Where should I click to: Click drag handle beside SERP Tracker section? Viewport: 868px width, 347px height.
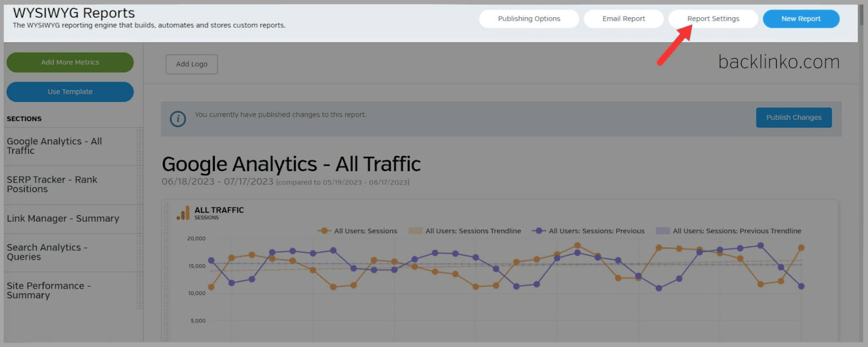(x=140, y=185)
